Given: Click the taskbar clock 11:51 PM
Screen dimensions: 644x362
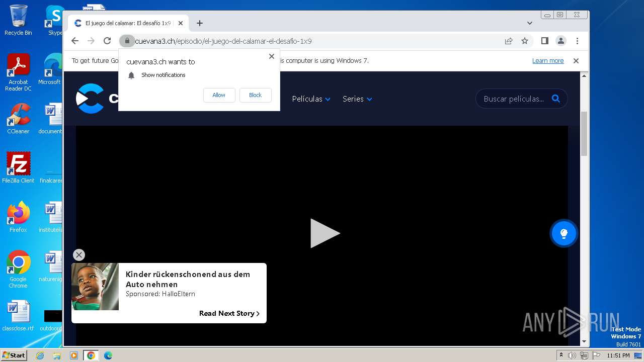Looking at the screenshot, I should (x=618, y=355).
